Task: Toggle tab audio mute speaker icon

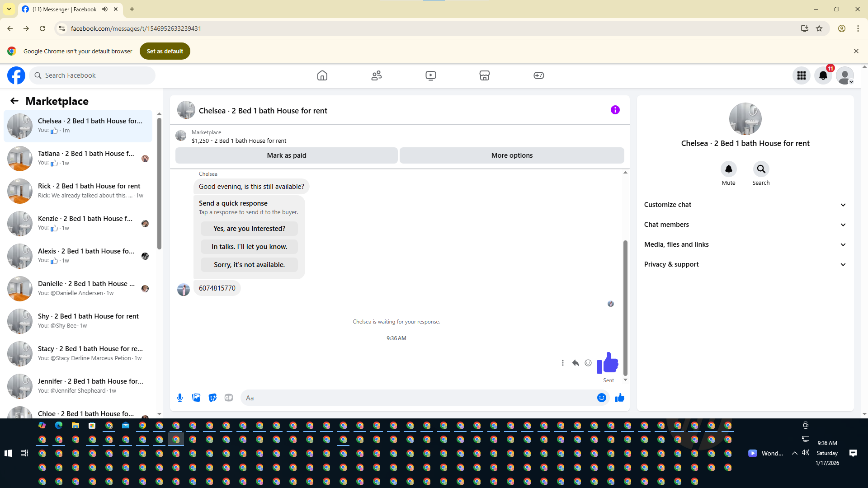Action: point(105,9)
